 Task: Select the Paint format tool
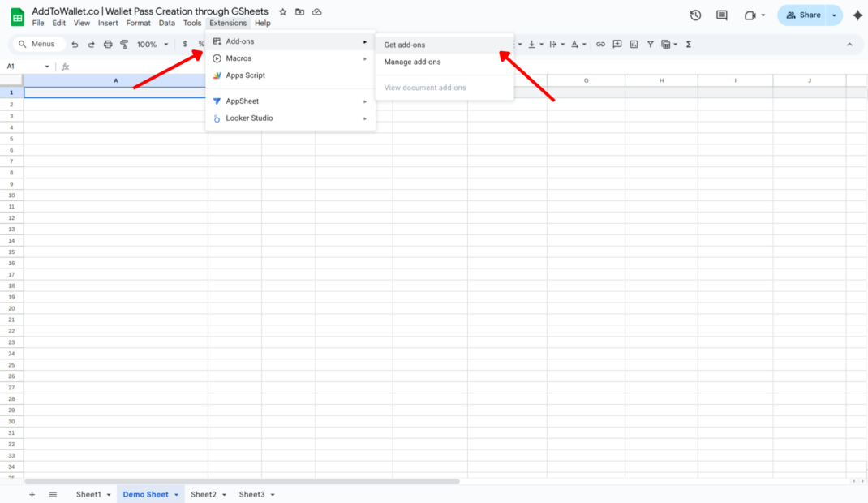point(123,44)
